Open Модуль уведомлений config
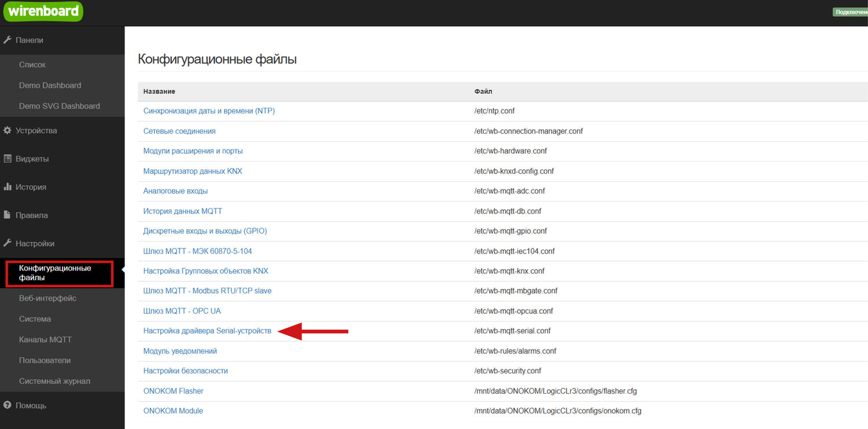868x429 pixels. tap(180, 351)
